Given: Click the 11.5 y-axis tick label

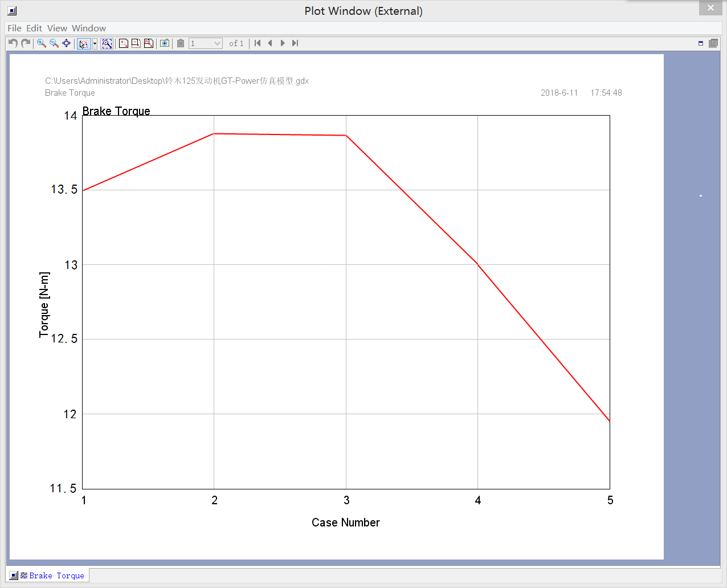Looking at the screenshot, I should tap(63, 489).
